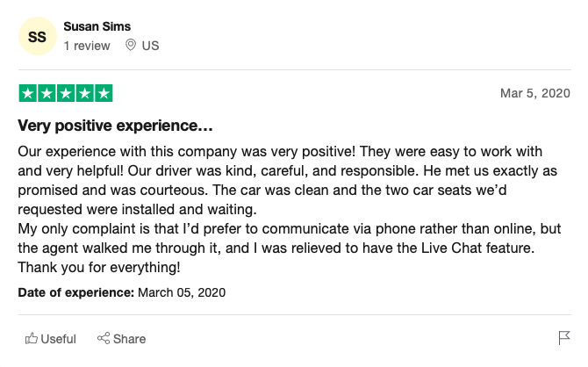Click the location pin icon
This screenshot has width=588, height=367.
(131, 45)
